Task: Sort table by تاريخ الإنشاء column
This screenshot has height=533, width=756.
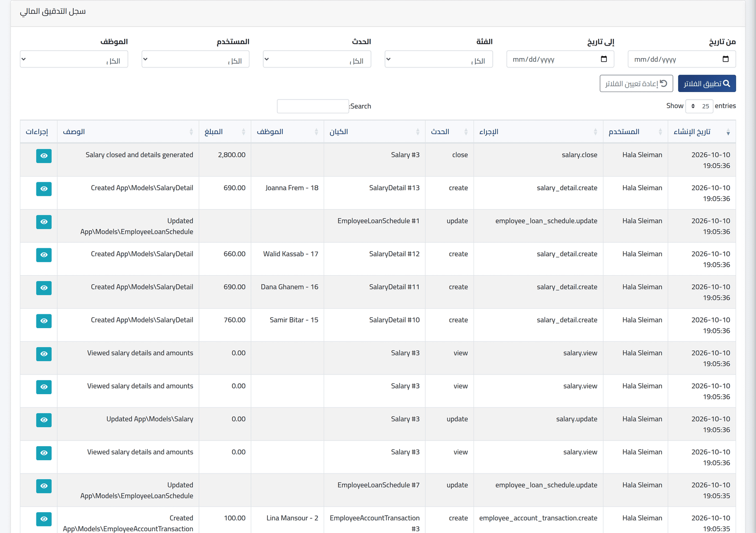Action: pyautogui.click(x=702, y=132)
